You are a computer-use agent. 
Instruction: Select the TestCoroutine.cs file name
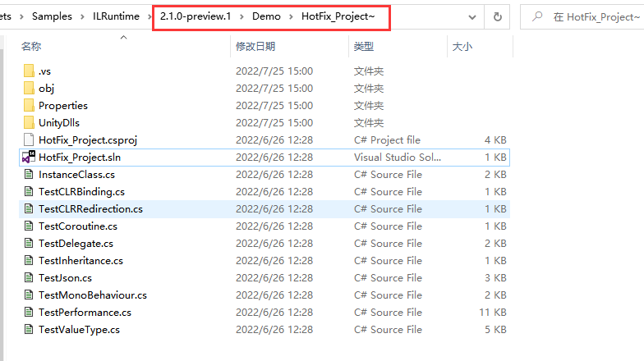[78, 226]
